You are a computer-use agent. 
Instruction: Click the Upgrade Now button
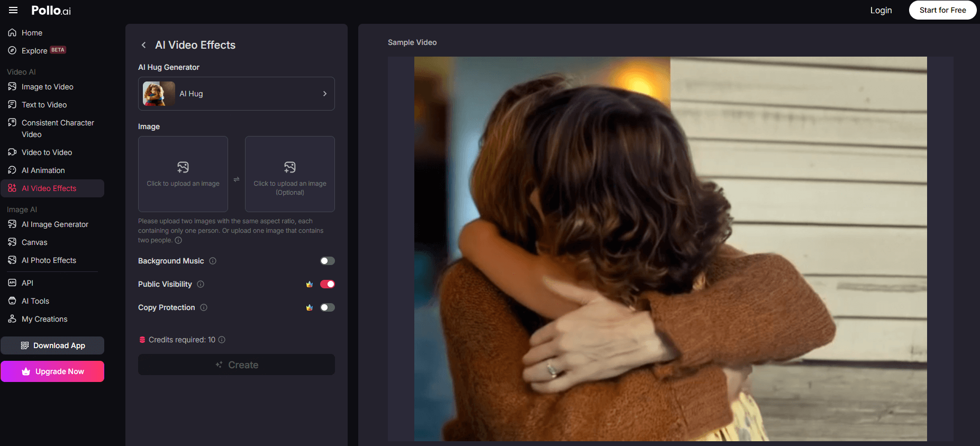click(52, 371)
